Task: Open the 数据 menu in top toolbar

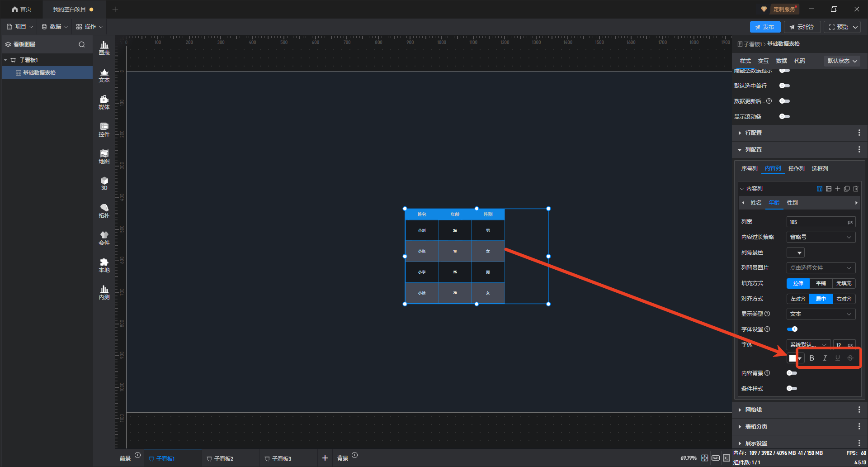Action: (x=55, y=27)
